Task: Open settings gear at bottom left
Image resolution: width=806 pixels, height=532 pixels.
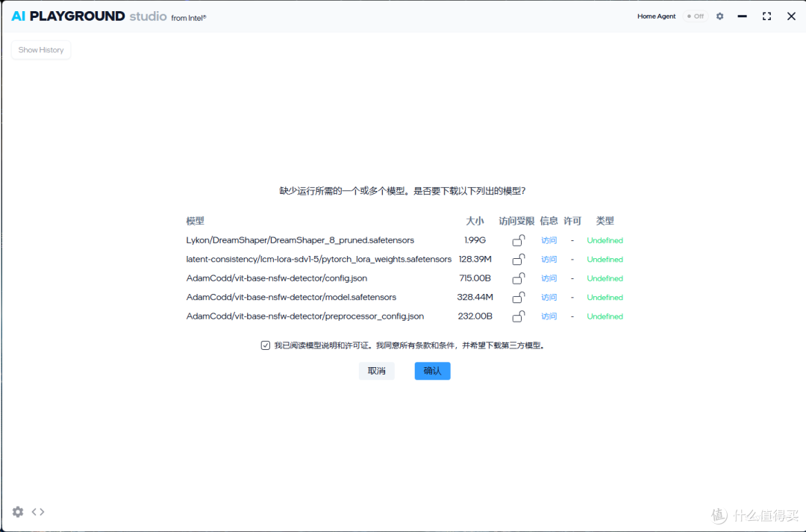Action: coord(18,511)
